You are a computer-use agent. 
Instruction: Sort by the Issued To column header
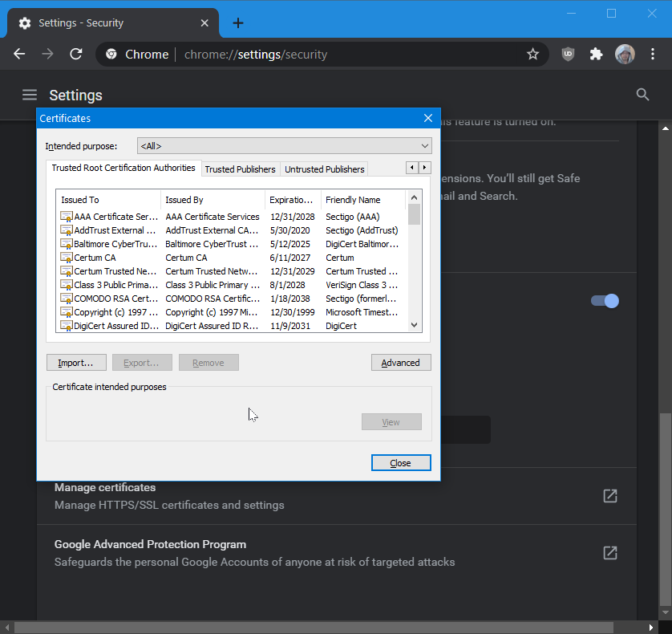click(108, 200)
